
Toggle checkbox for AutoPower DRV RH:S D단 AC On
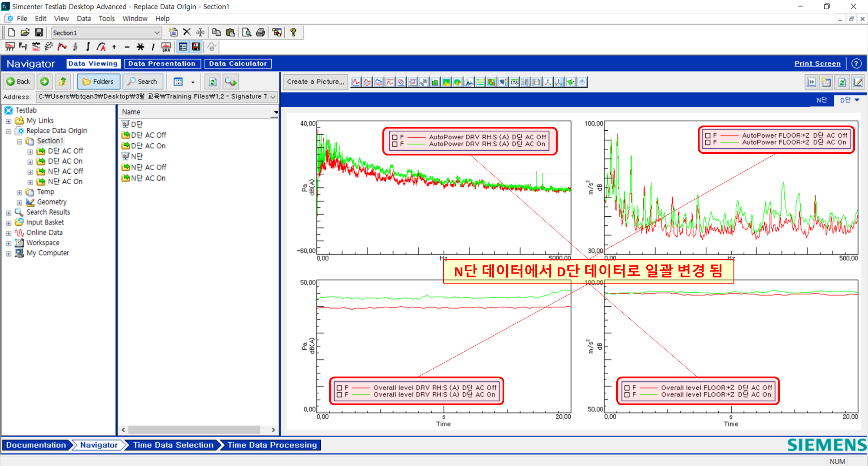pyautogui.click(x=395, y=144)
